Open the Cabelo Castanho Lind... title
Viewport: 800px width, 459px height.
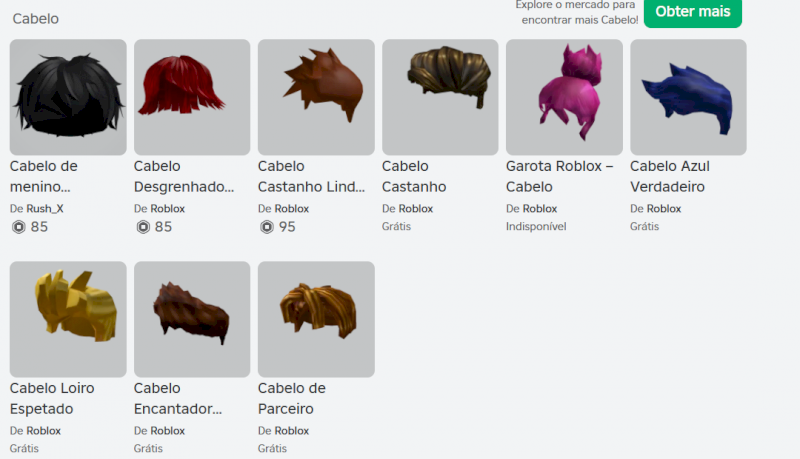pyautogui.click(x=311, y=176)
